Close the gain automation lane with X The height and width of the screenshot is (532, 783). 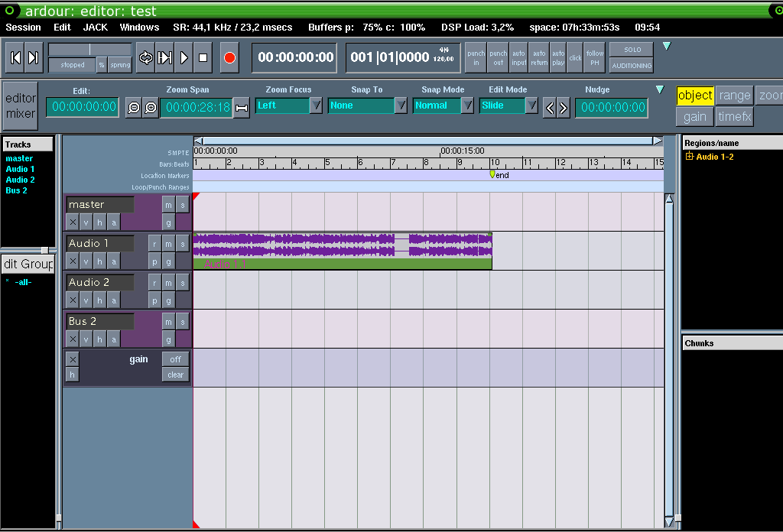(x=73, y=359)
